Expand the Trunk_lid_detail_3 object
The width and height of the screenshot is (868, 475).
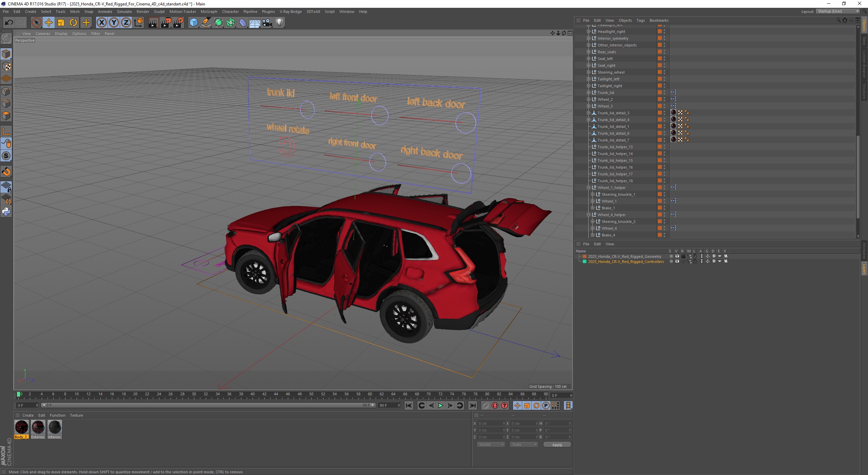click(589, 113)
